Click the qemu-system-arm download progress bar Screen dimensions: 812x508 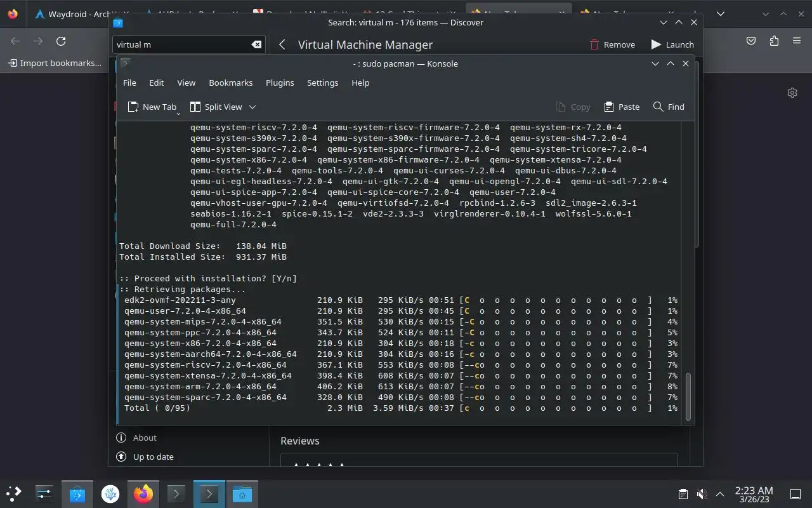556,386
